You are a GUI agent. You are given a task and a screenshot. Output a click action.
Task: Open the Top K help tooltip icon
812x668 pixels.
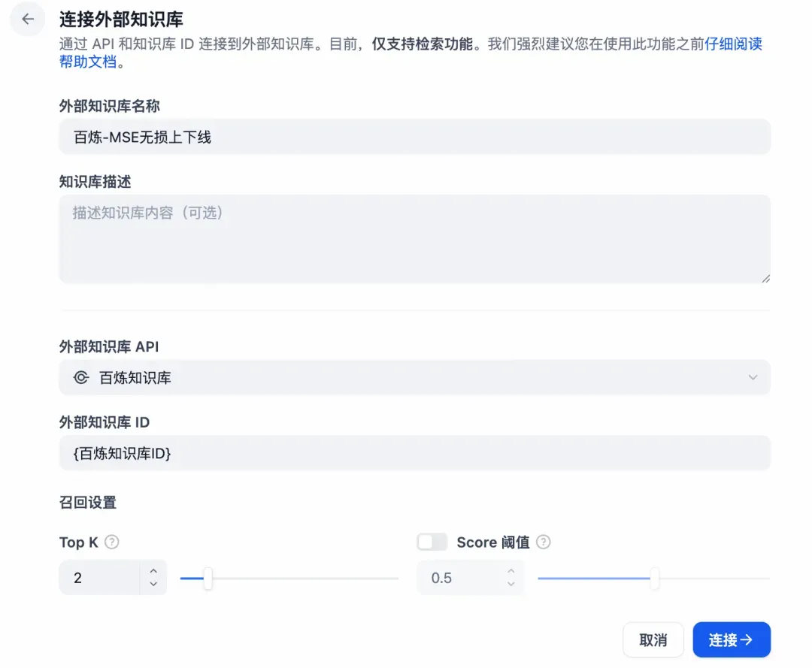[112, 542]
